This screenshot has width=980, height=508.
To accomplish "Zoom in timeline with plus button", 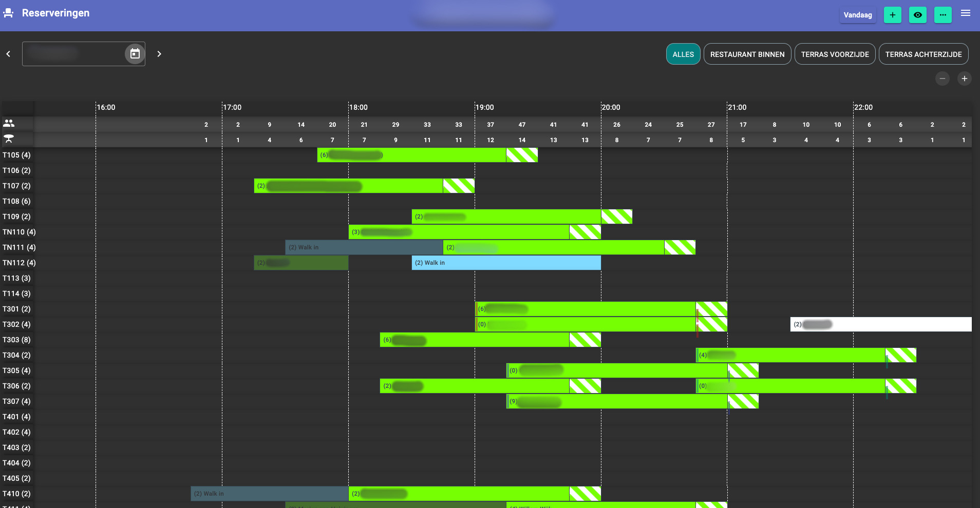I will (964, 79).
